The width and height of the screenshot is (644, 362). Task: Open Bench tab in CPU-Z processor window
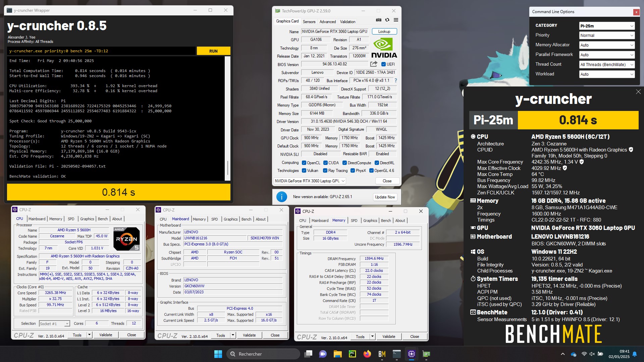[x=103, y=219]
